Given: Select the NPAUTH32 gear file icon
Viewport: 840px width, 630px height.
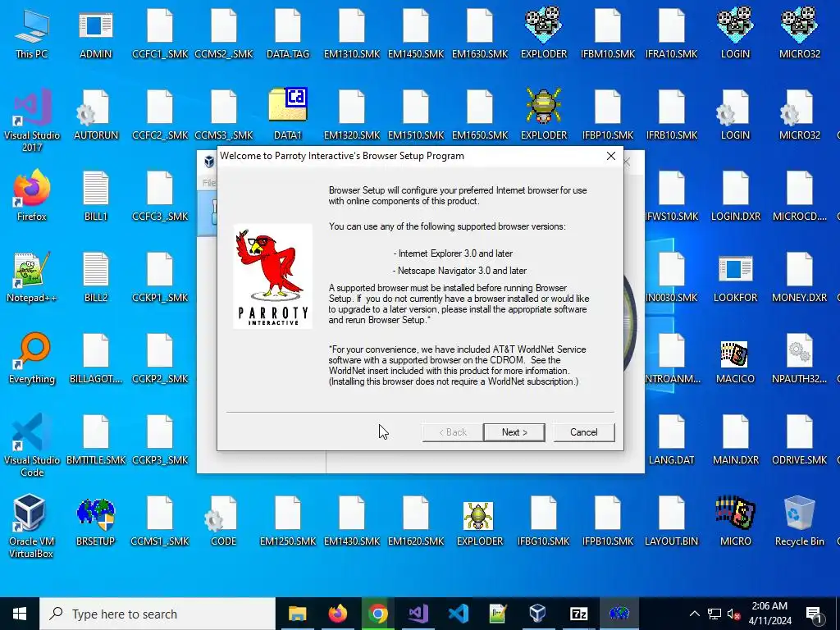Looking at the screenshot, I should click(x=799, y=358).
